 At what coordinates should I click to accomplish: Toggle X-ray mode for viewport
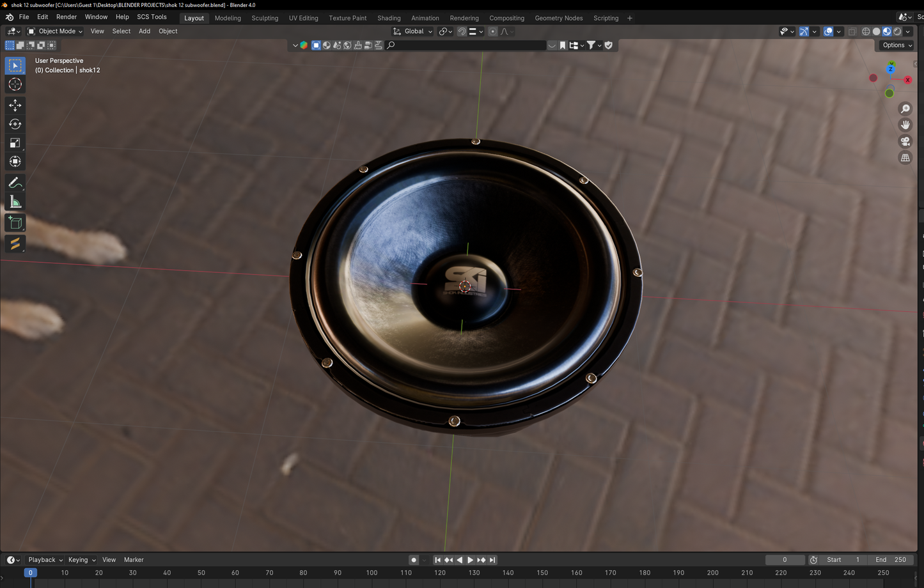(x=852, y=31)
